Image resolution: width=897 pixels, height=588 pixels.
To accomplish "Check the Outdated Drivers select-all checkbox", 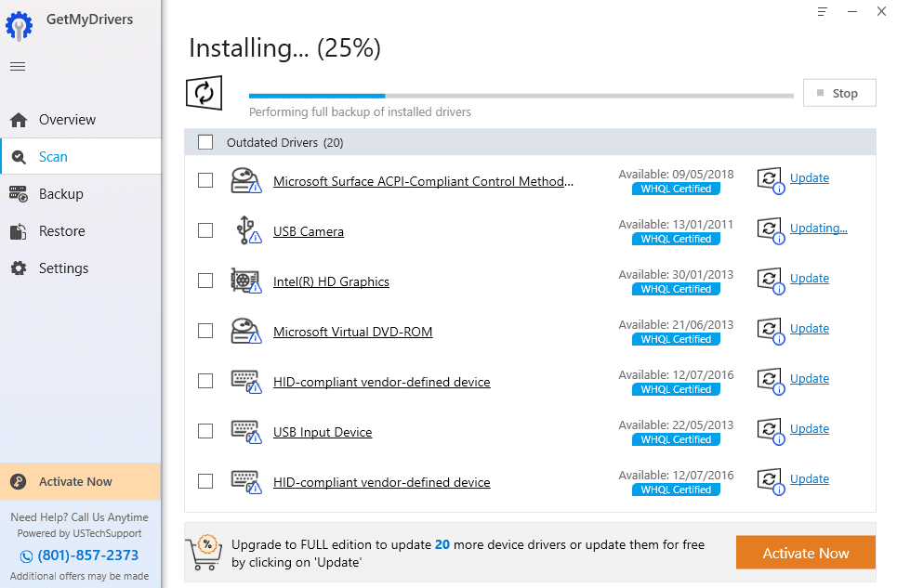I will [x=205, y=142].
